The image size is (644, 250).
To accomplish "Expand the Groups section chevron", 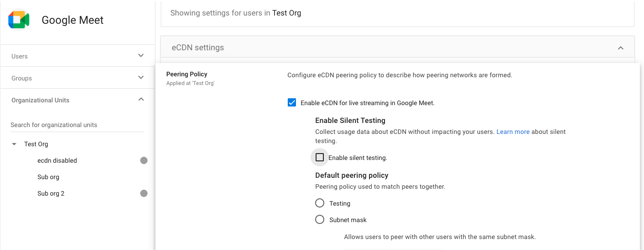I will (141, 78).
